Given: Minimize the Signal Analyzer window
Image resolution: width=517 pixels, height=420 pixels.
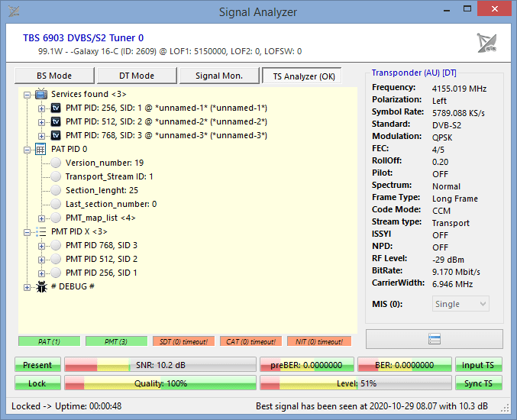Looking at the screenshot, I should coord(447,9).
